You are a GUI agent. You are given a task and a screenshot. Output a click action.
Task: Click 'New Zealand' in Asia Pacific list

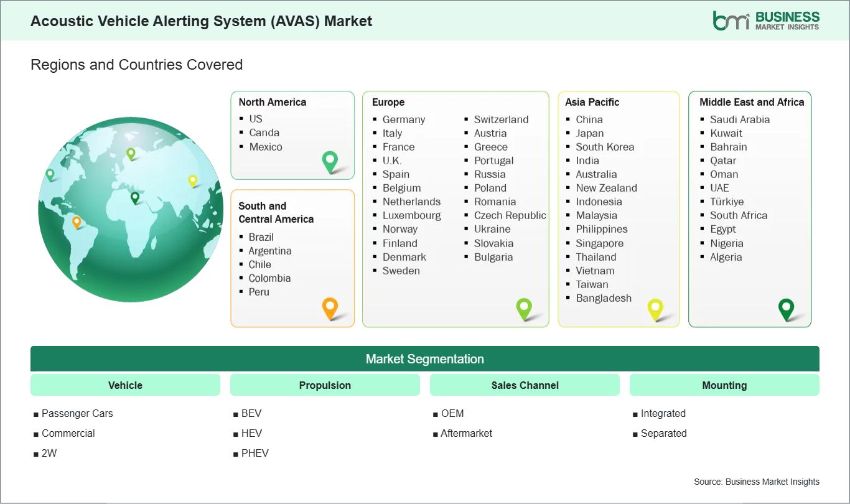[x=607, y=188]
